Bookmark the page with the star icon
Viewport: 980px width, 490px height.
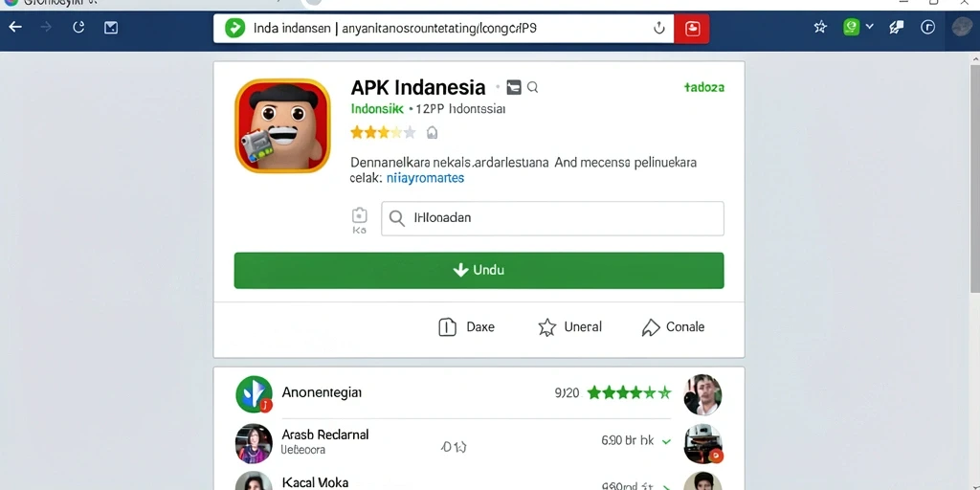(820, 27)
